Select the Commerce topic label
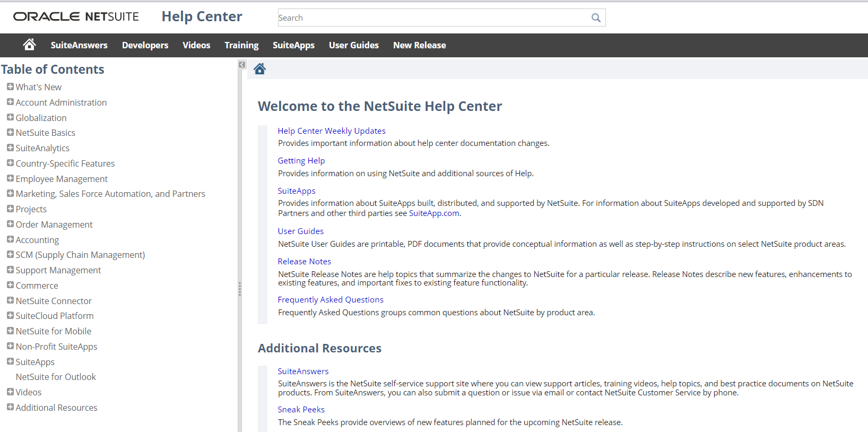Screen dimensions: 868x432 point(37,286)
